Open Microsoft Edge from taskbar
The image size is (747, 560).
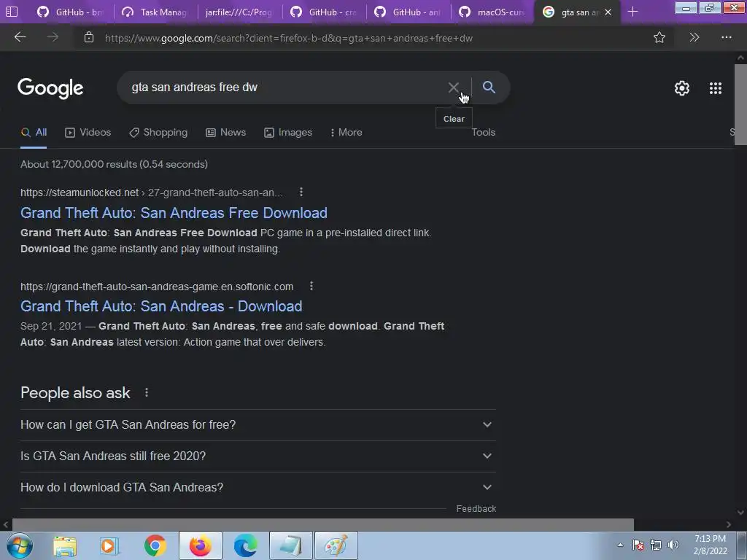click(246, 545)
